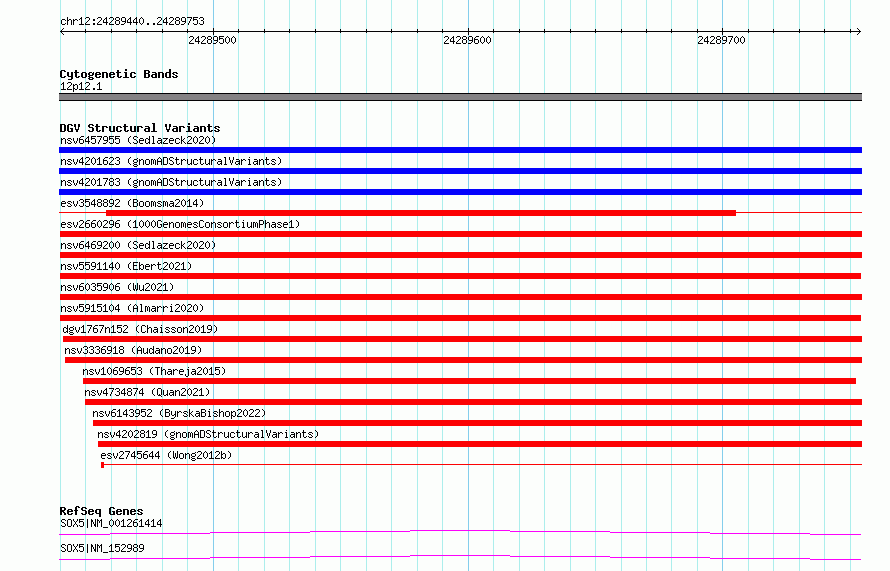Select the red bar under nsv5915104
The image size is (890, 571).
tap(460, 318)
